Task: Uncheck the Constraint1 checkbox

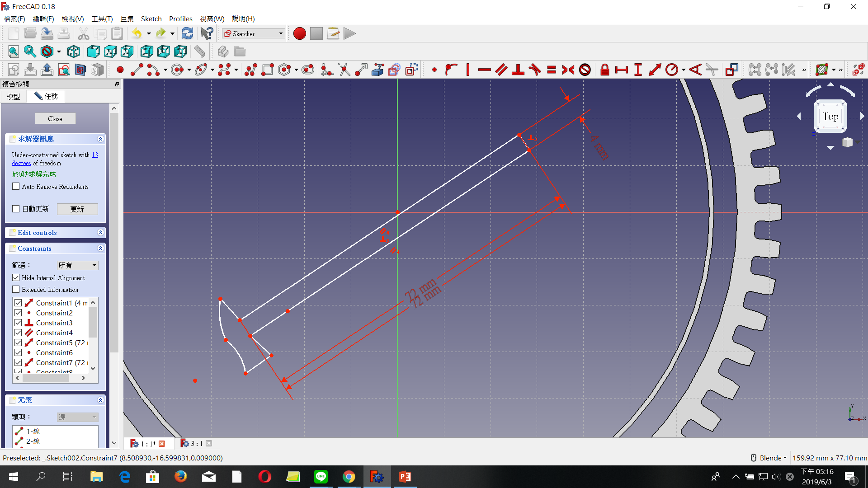Action: pyautogui.click(x=18, y=303)
